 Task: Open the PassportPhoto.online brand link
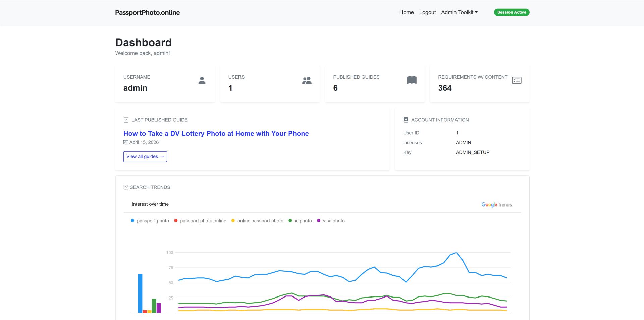coord(148,12)
